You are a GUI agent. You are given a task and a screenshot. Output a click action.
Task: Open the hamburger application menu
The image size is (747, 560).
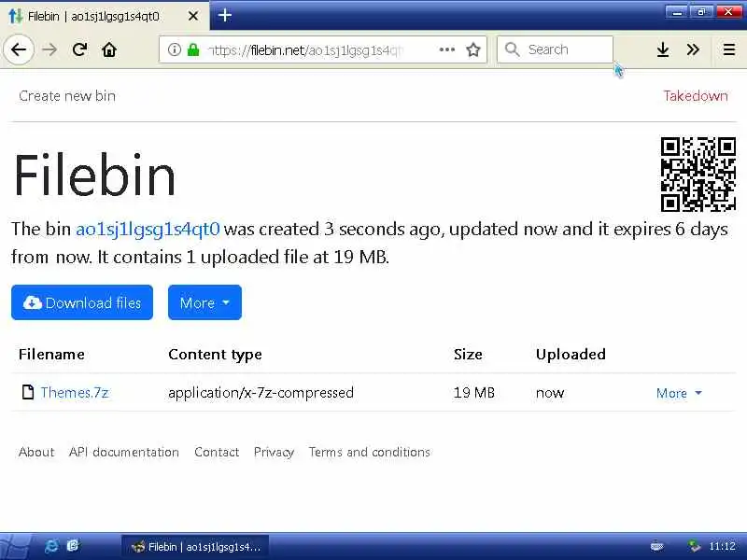tap(729, 49)
